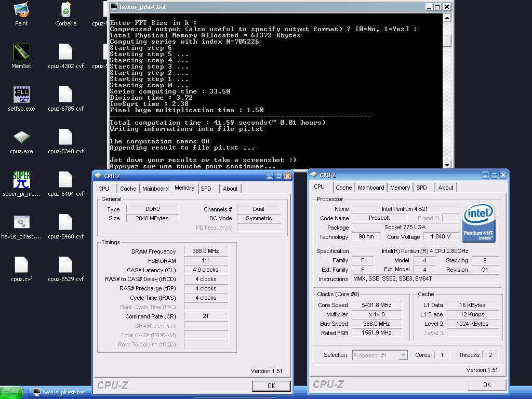Switch to Cache tab in left CPU-Z

tap(128, 189)
